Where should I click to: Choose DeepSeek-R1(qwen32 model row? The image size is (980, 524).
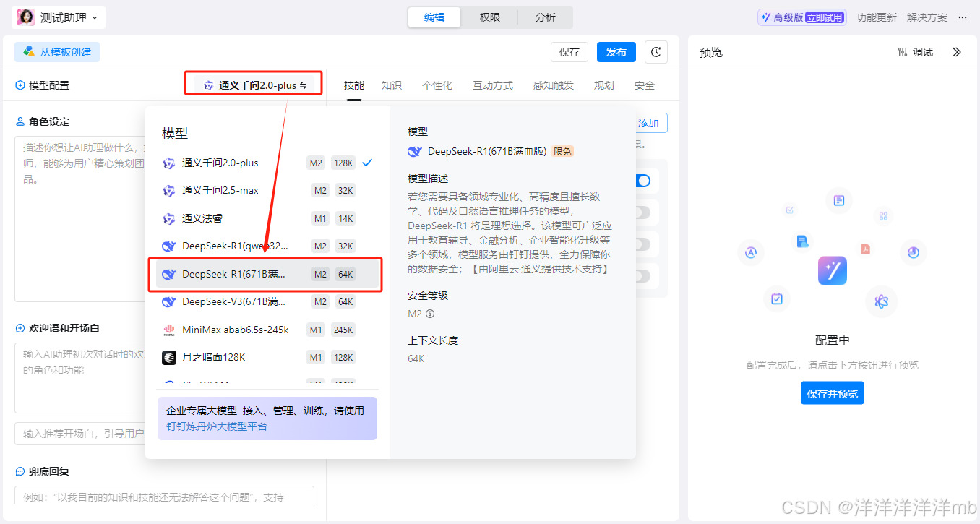pyautogui.click(x=267, y=246)
